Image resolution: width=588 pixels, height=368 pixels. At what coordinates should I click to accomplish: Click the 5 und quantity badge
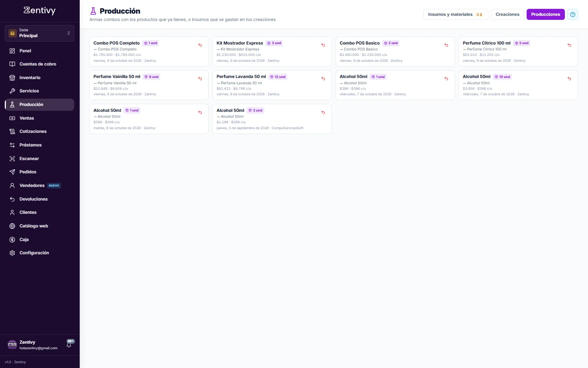522,43
